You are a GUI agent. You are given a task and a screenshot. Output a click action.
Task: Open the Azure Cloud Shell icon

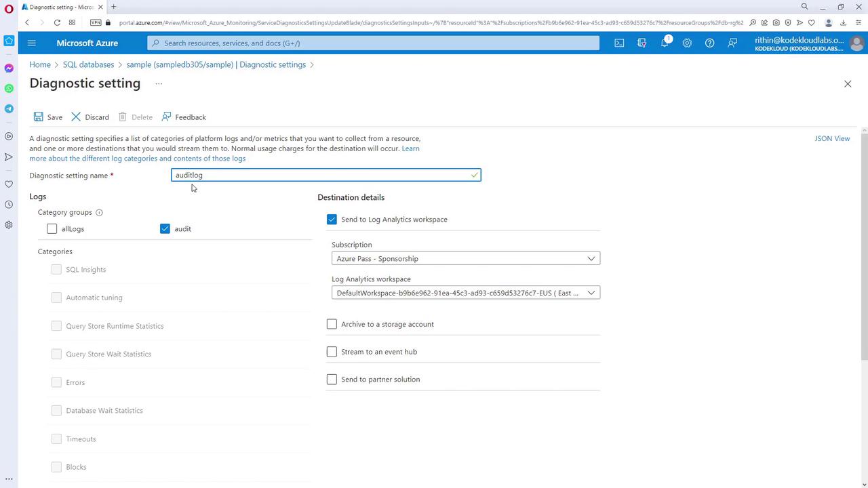[619, 43]
